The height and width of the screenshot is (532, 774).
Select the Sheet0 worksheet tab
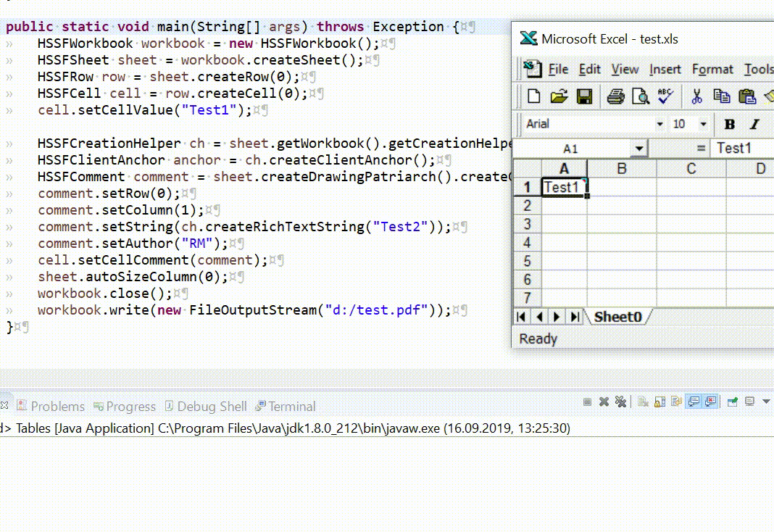[619, 316]
